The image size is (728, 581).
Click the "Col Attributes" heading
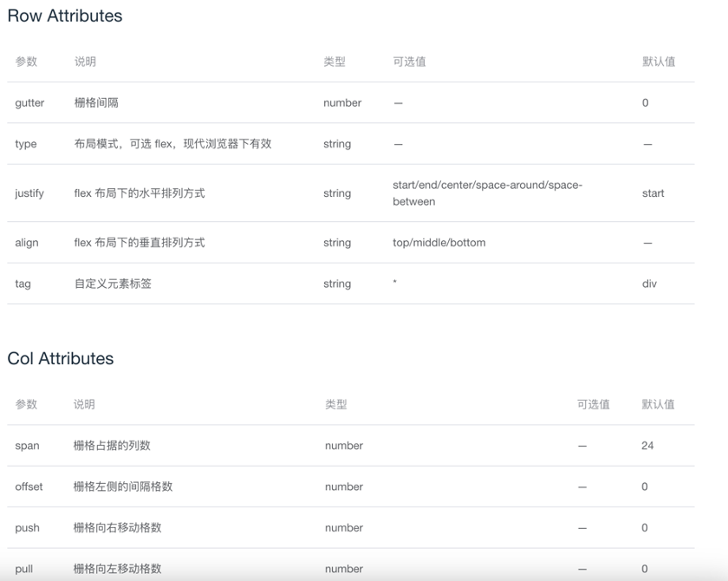(x=61, y=358)
